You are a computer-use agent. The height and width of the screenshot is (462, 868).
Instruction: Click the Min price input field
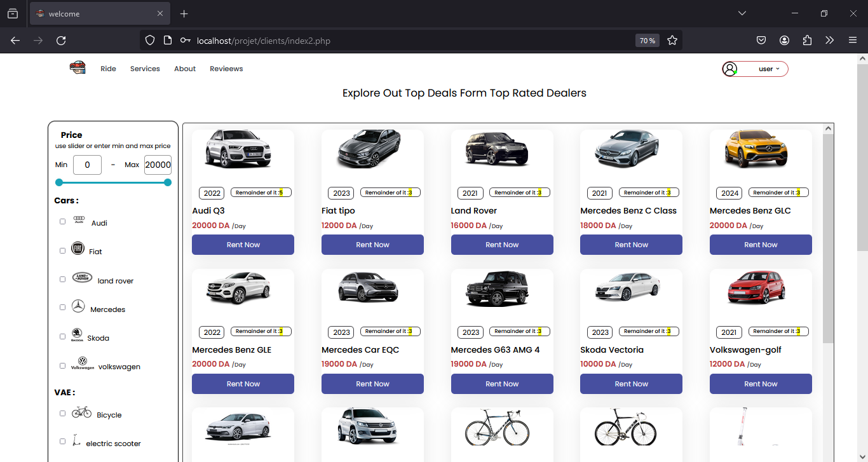click(87, 165)
